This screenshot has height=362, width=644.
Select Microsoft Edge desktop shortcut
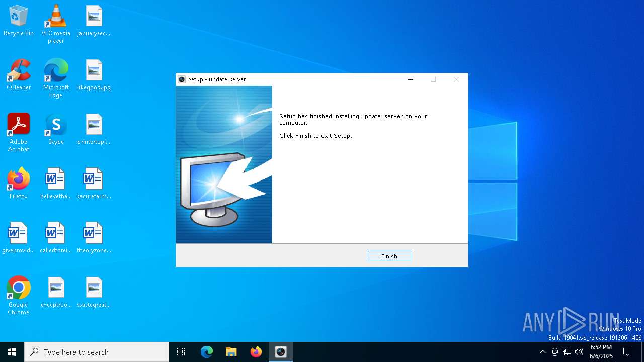56,78
